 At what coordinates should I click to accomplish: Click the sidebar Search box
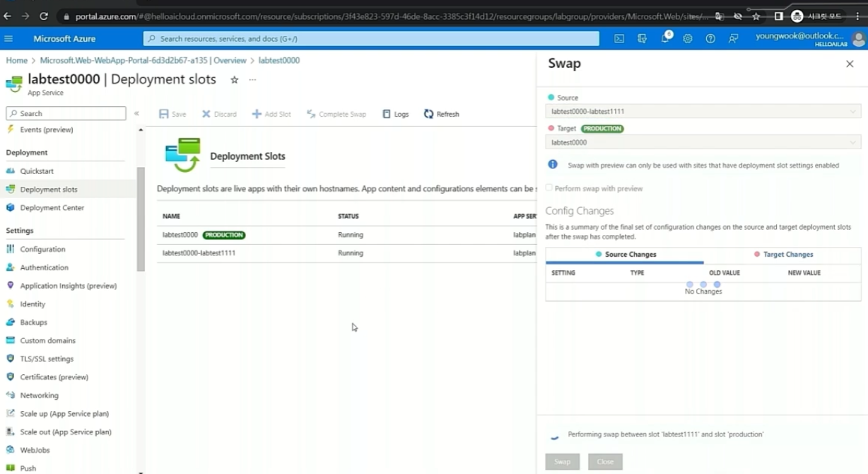point(66,113)
